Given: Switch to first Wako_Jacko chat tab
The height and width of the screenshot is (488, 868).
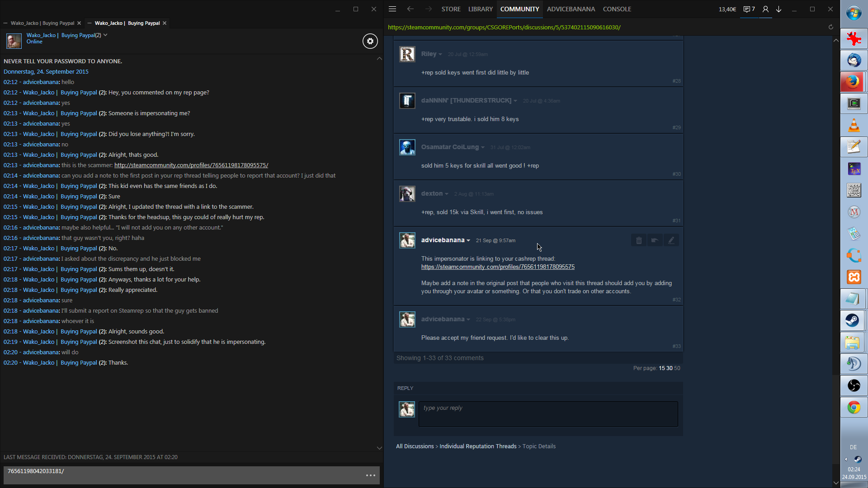Looking at the screenshot, I should pyautogui.click(x=42, y=23).
